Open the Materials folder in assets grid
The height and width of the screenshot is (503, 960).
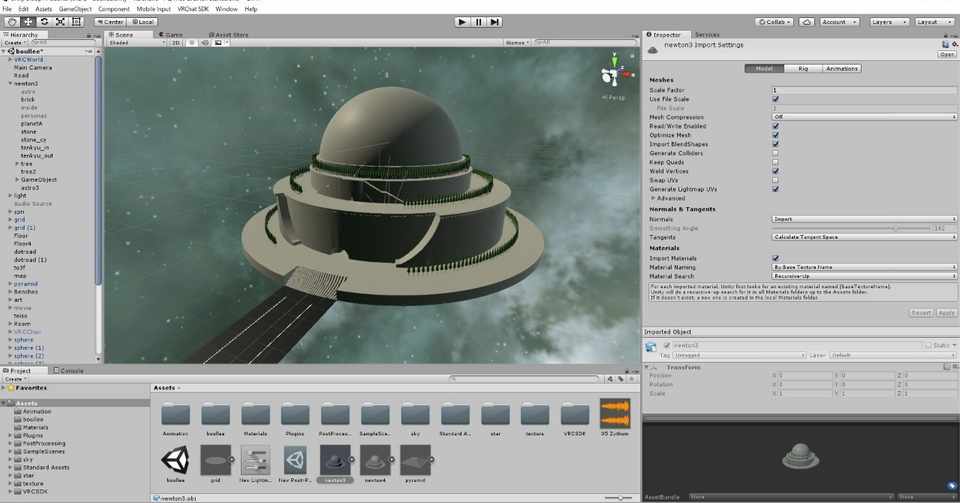256,414
